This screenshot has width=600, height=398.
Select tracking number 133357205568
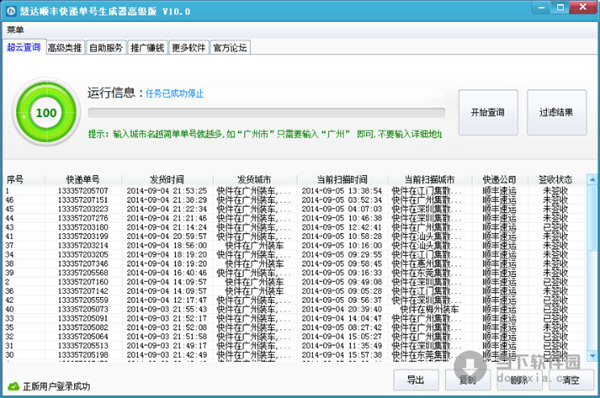tap(83, 273)
